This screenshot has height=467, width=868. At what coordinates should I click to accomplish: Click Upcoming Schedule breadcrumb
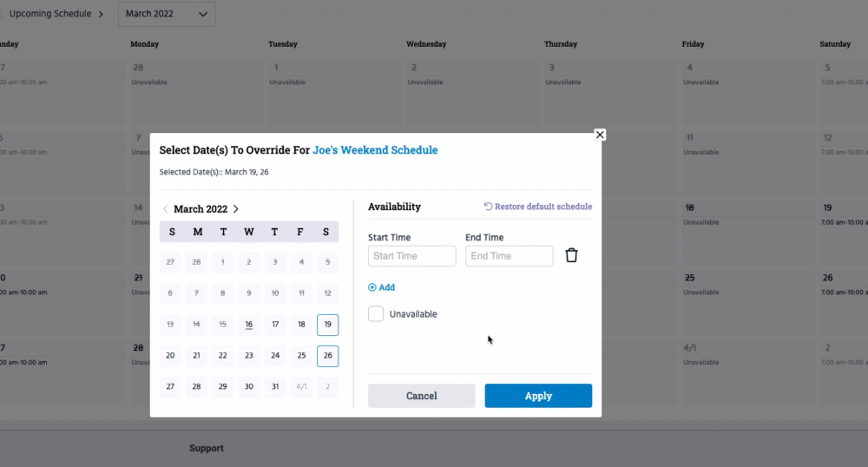tap(49, 14)
